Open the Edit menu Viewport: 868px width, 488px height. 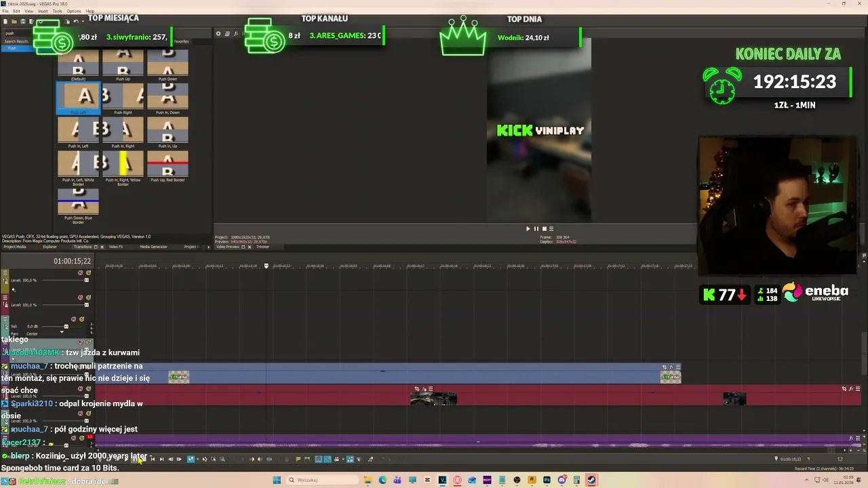tap(16, 11)
